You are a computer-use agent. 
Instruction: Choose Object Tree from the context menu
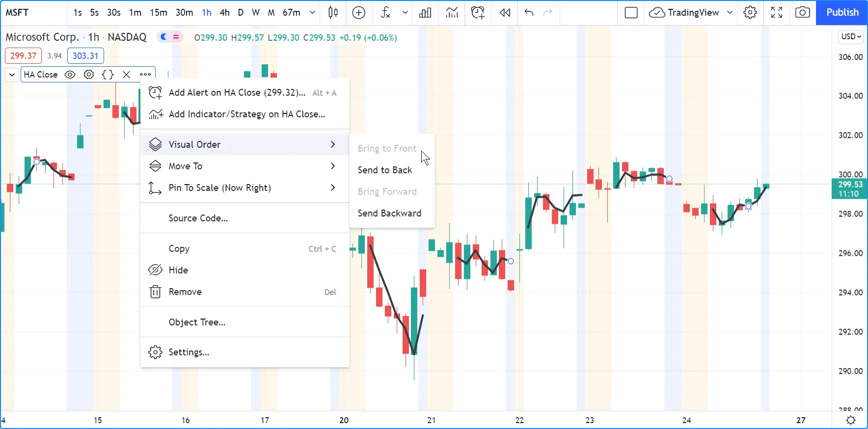coord(197,322)
